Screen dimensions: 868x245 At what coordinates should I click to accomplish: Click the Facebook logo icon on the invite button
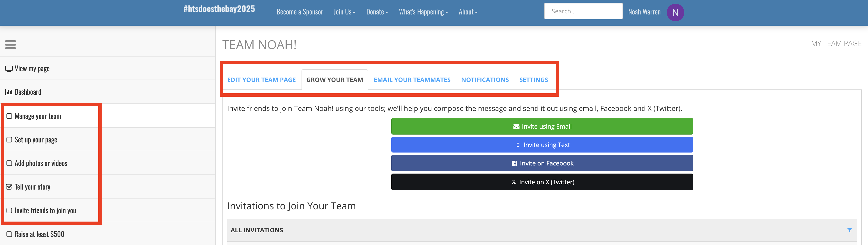coord(514,163)
